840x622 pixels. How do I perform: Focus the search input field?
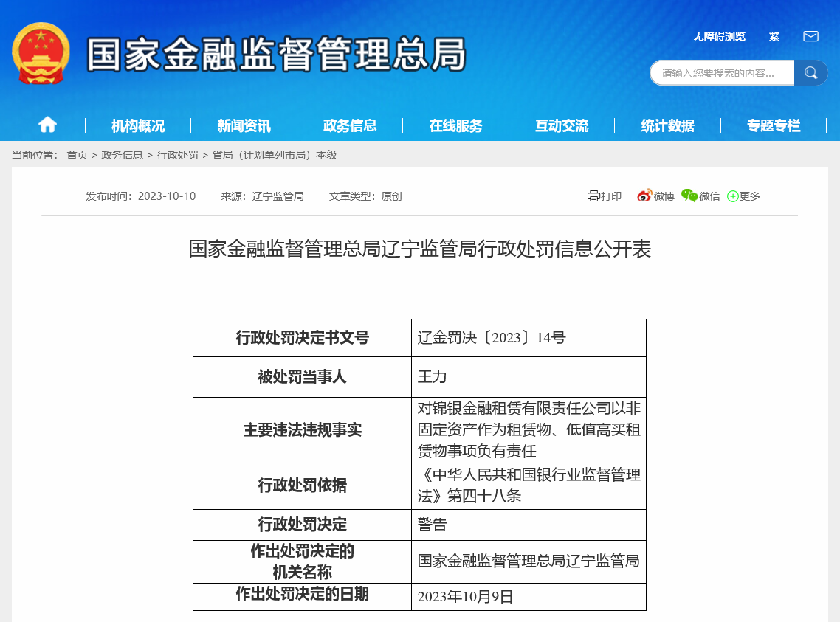[722, 73]
